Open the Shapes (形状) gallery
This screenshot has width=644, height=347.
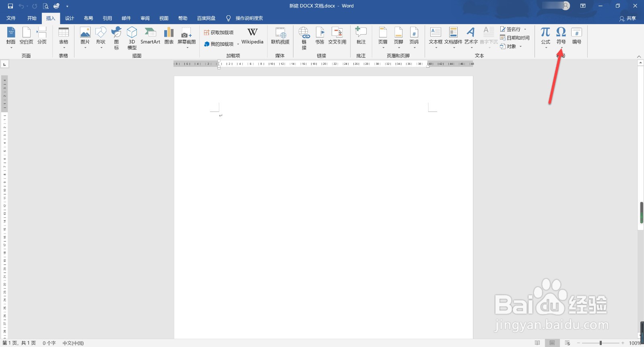click(x=101, y=37)
